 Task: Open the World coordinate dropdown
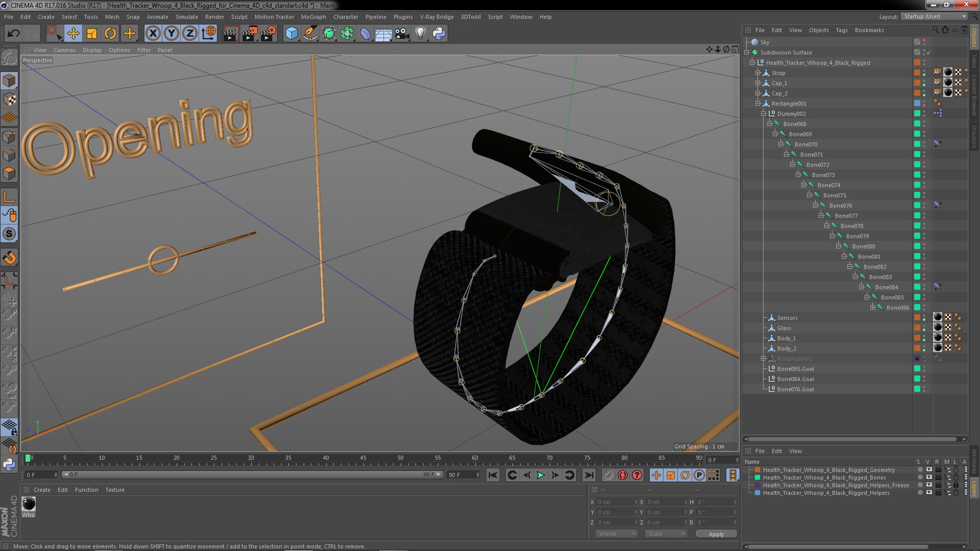617,534
